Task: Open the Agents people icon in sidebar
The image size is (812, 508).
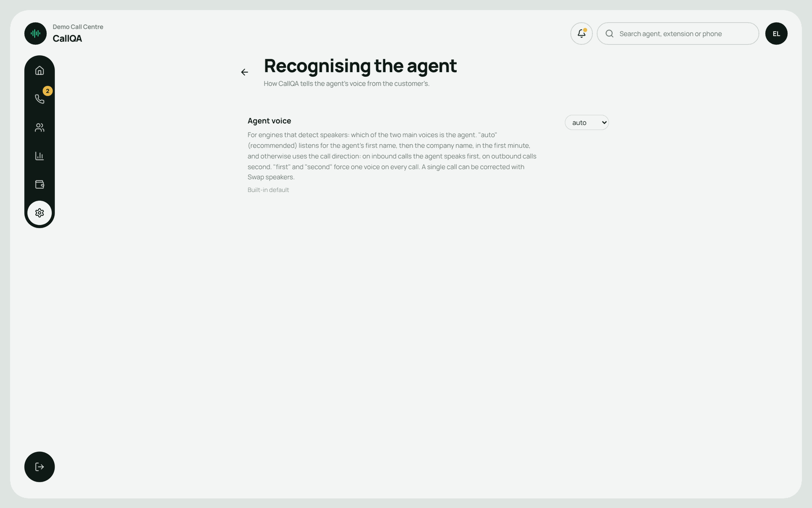Action: [40, 128]
